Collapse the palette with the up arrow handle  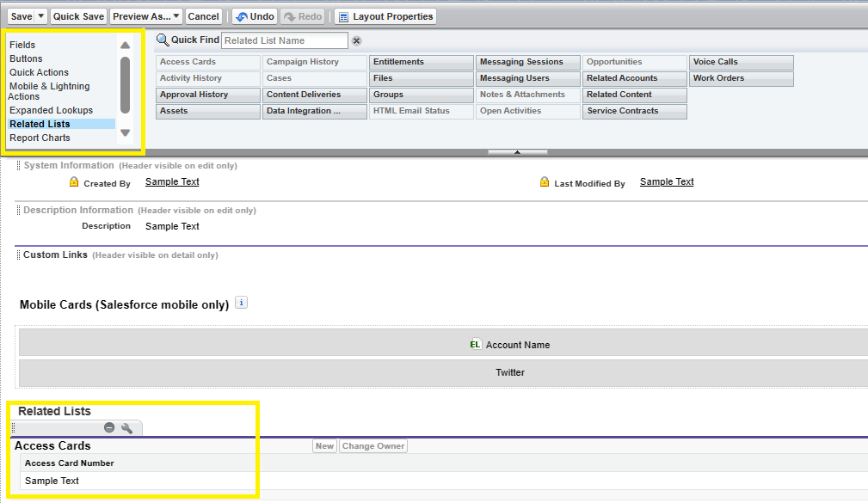(x=518, y=152)
